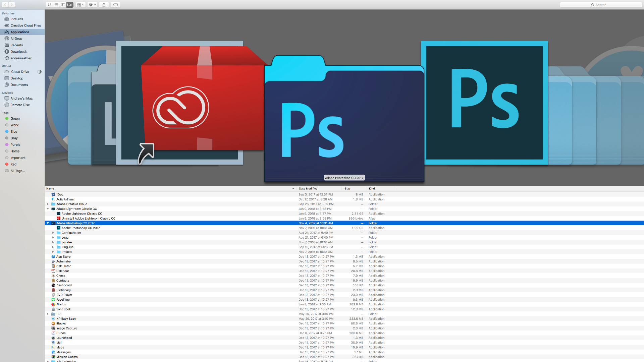
Task: Click the Edit Tags toolbar button
Action: [x=115, y=5]
